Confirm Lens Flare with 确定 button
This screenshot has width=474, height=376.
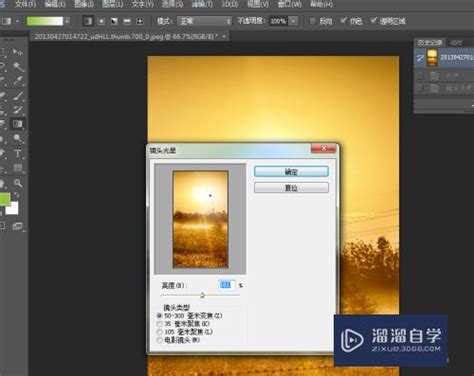tap(291, 172)
